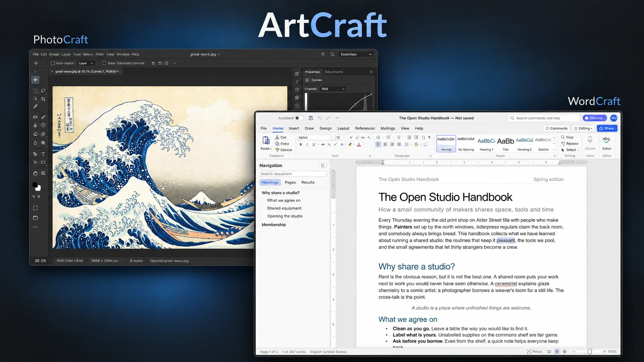Open the Editing mode dropdown in WordCraft
644x362 pixels.
coord(583,128)
